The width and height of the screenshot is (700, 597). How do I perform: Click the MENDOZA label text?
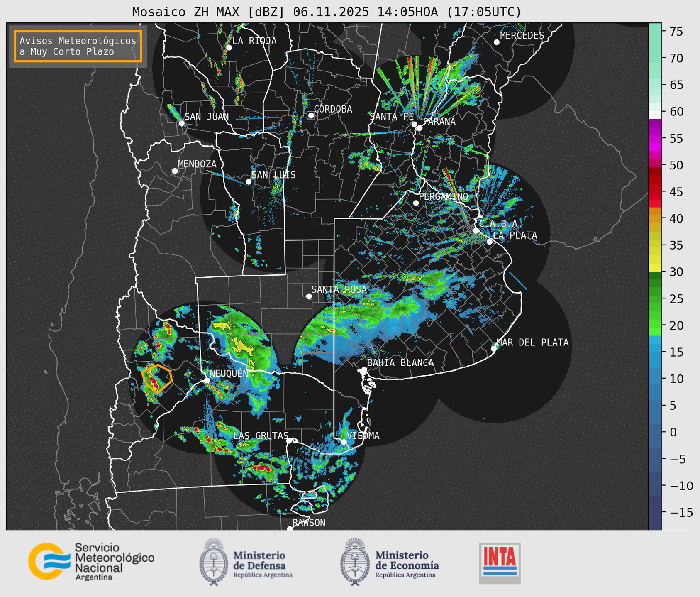tap(197, 164)
